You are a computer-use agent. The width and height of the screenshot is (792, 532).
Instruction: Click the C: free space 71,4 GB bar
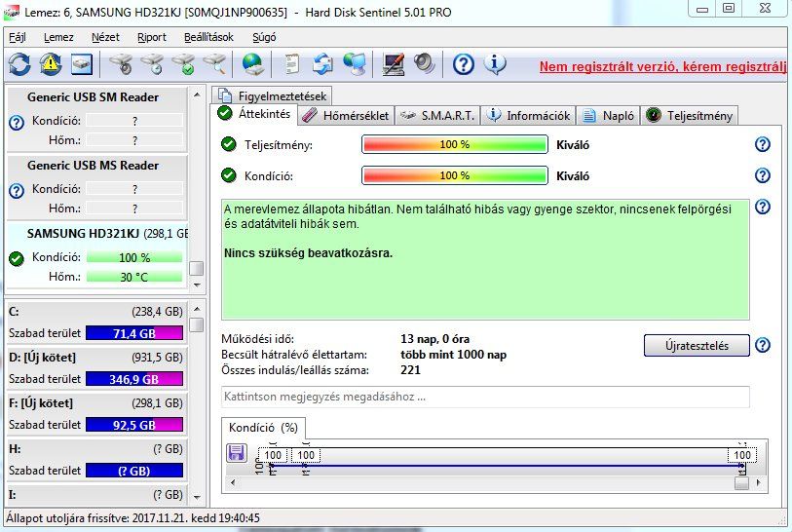[134, 333]
